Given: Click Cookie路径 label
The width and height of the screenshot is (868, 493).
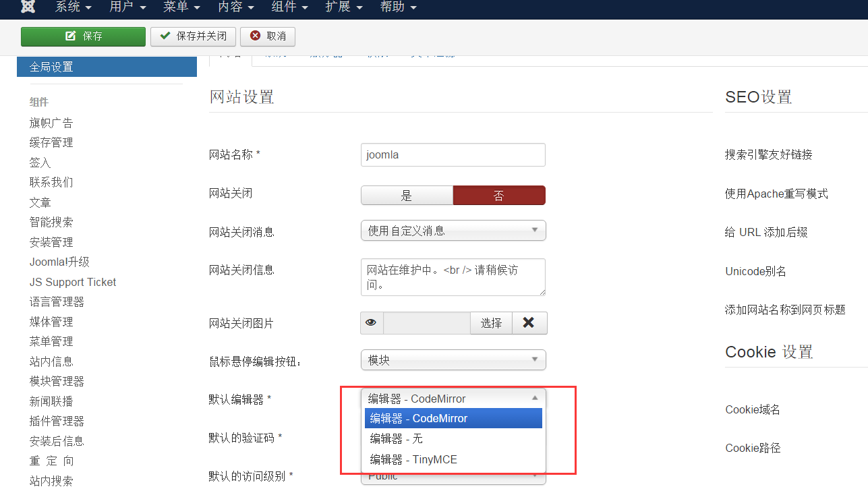Looking at the screenshot, I should (x=753, y=448).
